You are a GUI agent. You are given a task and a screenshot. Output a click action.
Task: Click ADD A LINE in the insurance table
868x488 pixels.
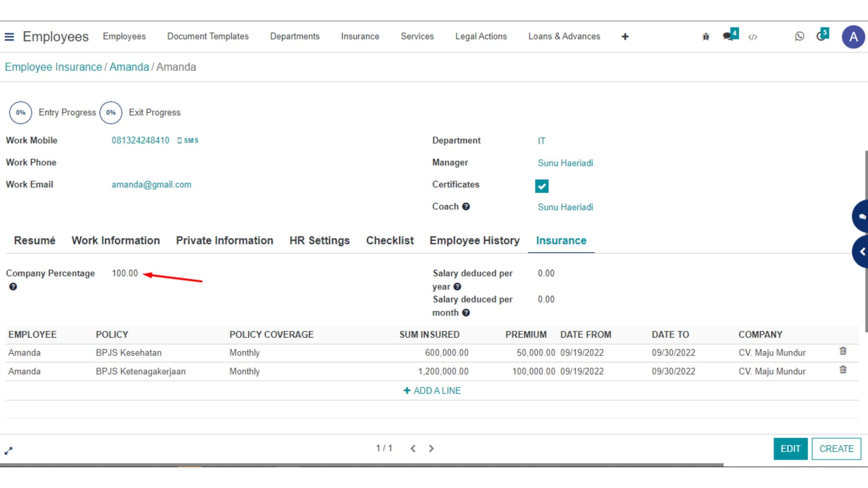click(432, 391)
